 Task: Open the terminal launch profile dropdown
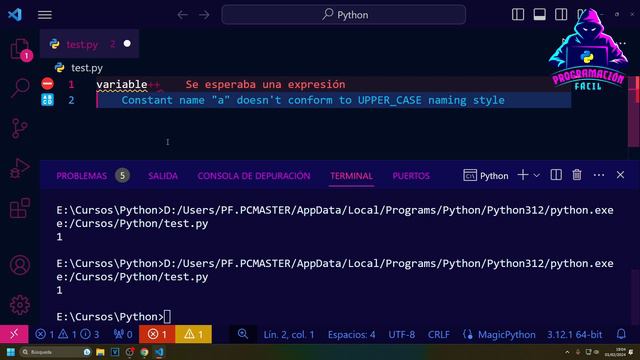[537, 176]
